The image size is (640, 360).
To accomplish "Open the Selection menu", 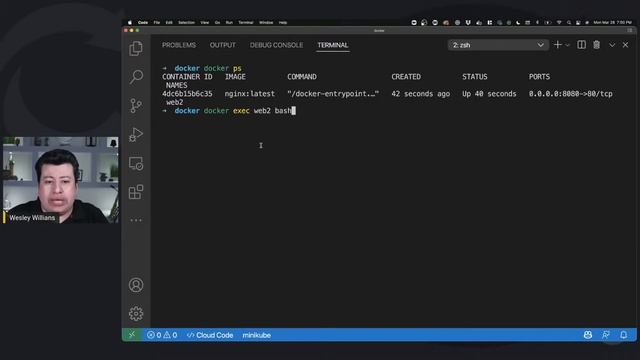I will (186, 22).
